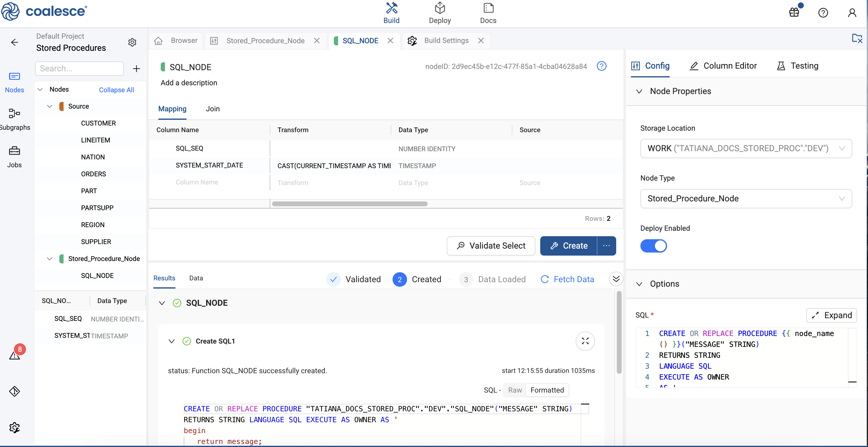This screenshot has width=868, height=447.
Task: Click the Coalesce logo
Action: pos(44,11)
